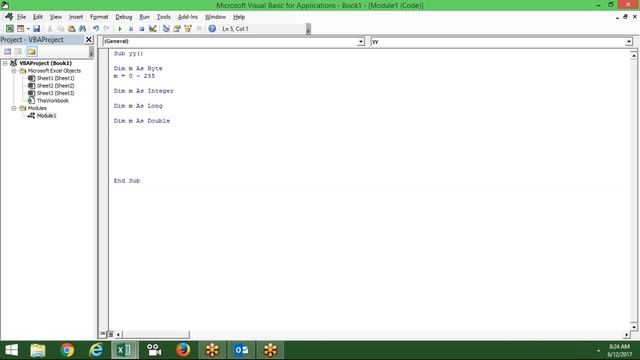Viewport: 640px width, 360px height.
Task: Open the toolbar options overflow arrow
Action: click(x=308, y=29)
